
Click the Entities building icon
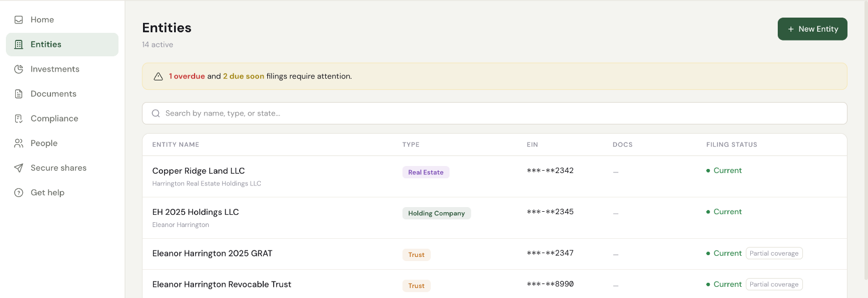(19, 44)
